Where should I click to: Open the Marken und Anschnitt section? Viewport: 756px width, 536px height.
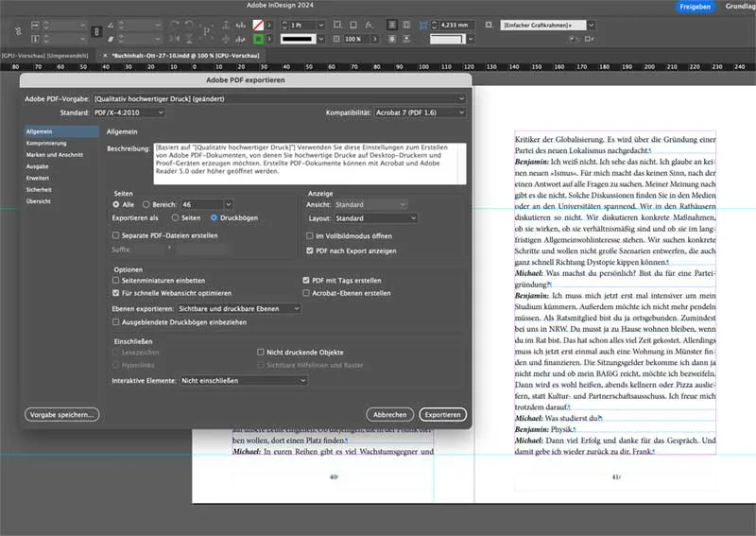54,155
